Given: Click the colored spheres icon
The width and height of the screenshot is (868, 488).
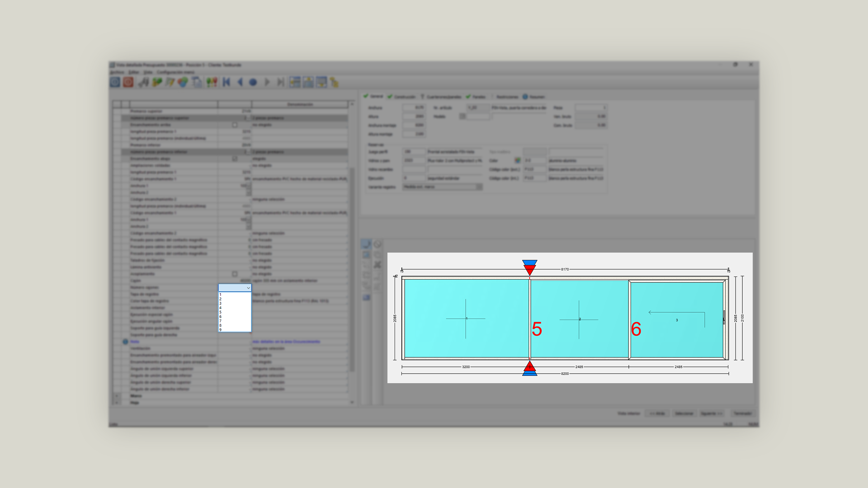Looking at the screenshot, I should point(183,82).
